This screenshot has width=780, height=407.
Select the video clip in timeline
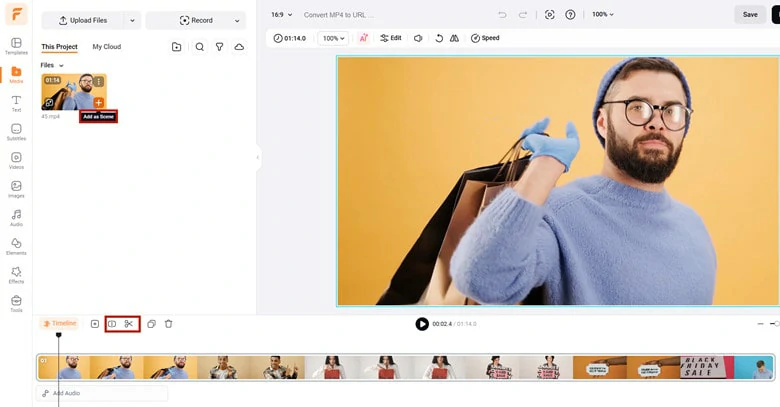(x=406, y=367)
